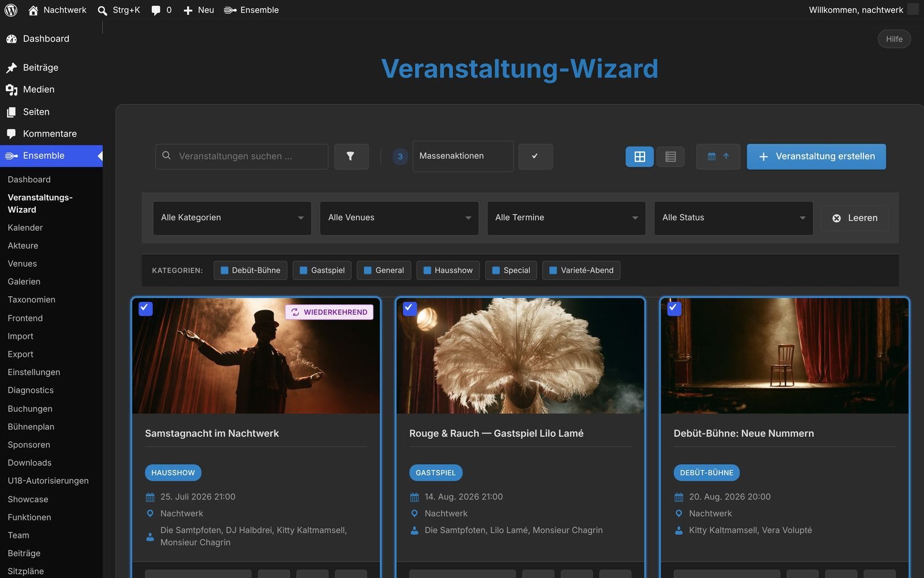Open Kalender in the Ensemble submenu

pos(25,228)
